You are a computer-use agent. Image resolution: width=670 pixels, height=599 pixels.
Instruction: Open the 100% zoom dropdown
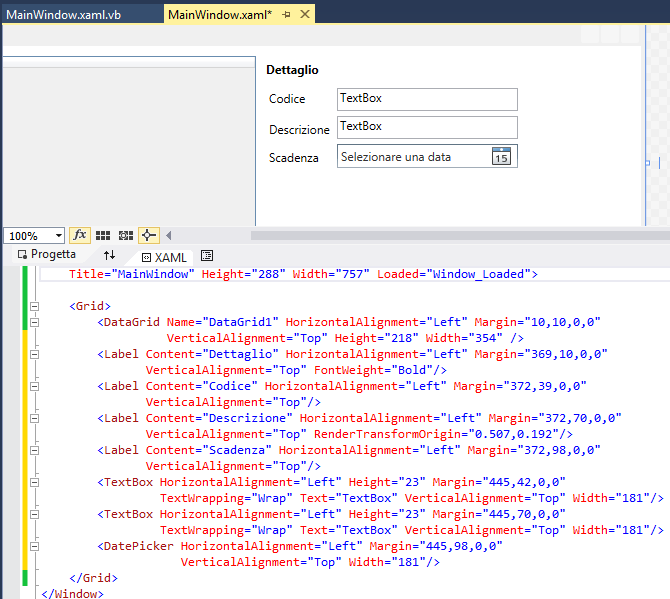(x=59, y=235)
